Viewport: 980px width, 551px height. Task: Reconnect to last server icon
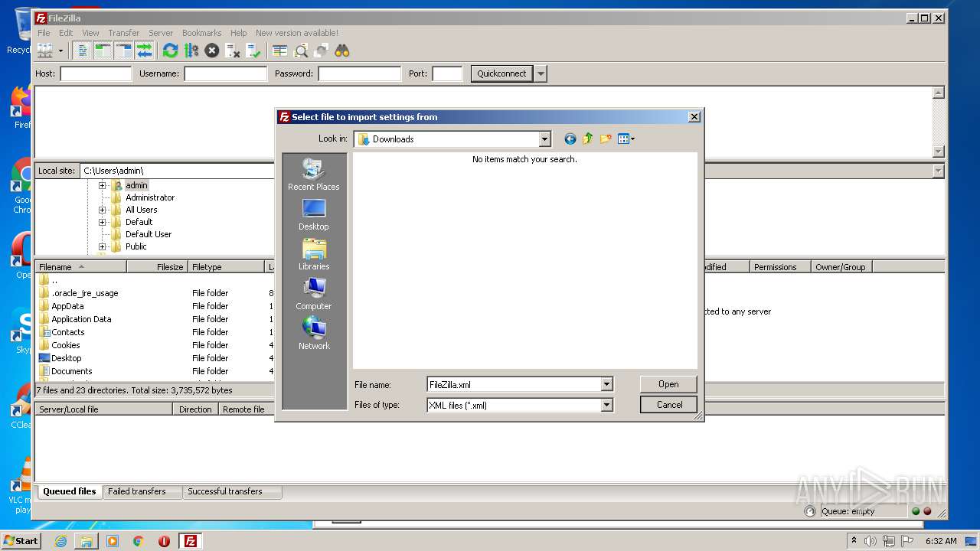point(253,51)
